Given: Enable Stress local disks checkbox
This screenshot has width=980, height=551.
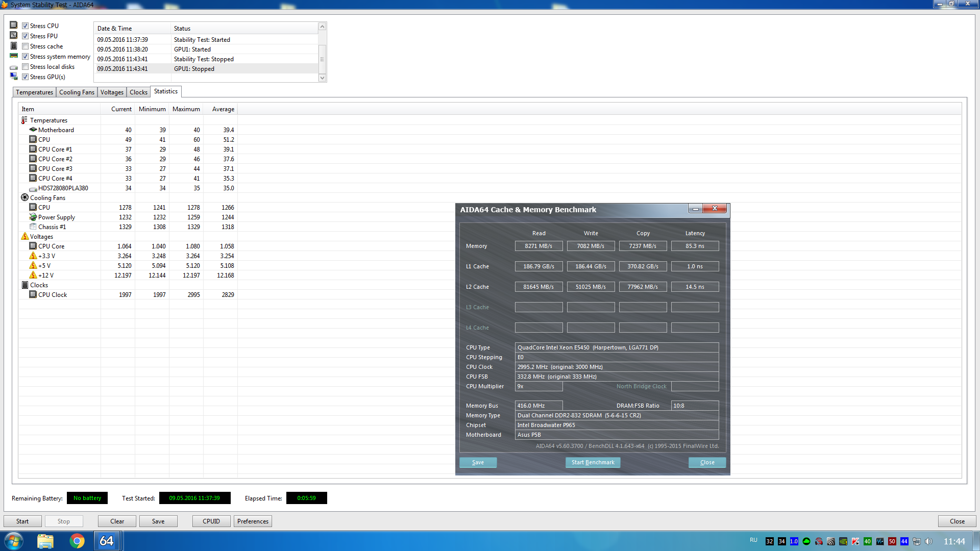Looking at the screenshot, I should tap(25, 67).
